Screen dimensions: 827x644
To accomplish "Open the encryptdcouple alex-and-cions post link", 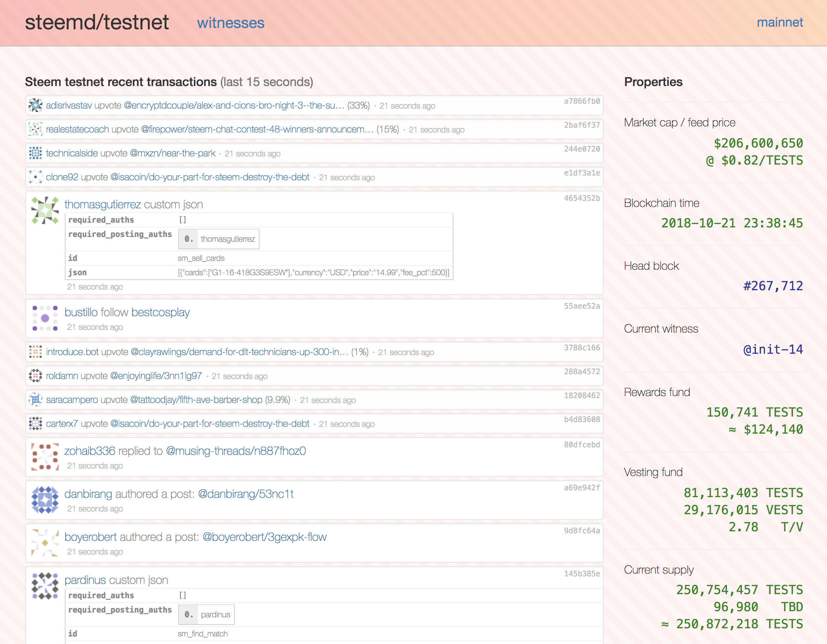I will (234, 105).
